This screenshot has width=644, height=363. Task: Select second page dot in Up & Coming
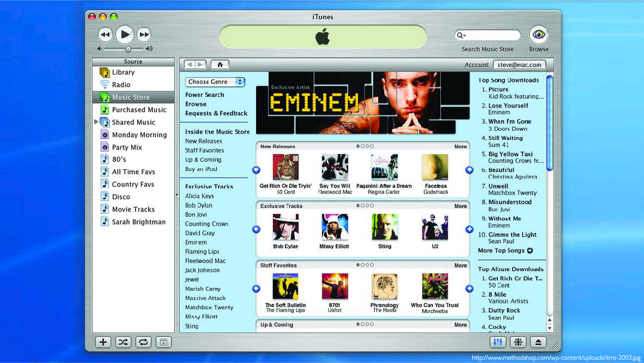[363, 324]
